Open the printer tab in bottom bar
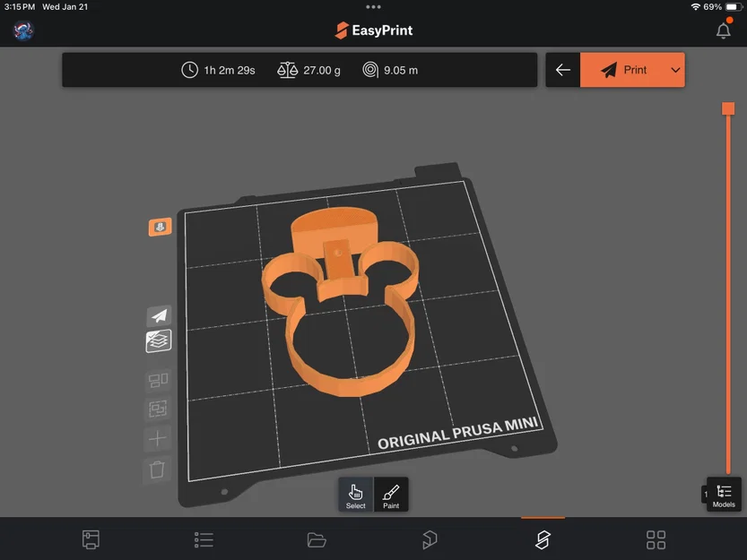The height and width of the screenshot is (560, 747). coord(91,539)
